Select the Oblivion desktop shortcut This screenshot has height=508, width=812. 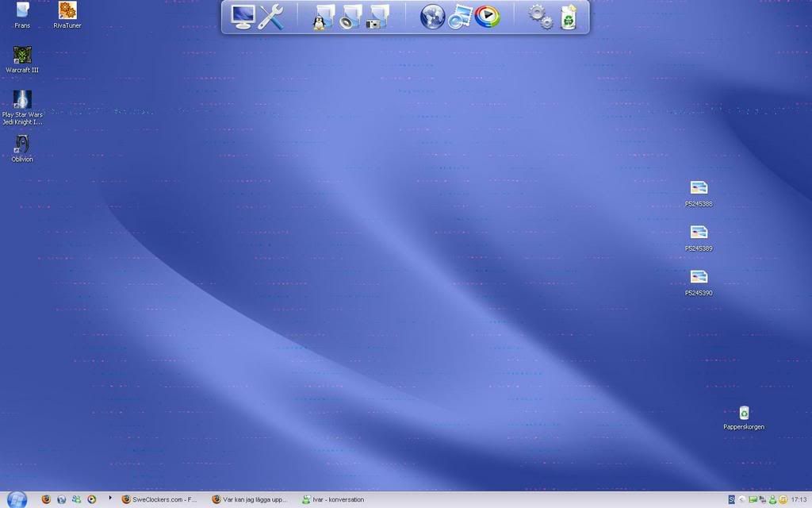[22, 145]
